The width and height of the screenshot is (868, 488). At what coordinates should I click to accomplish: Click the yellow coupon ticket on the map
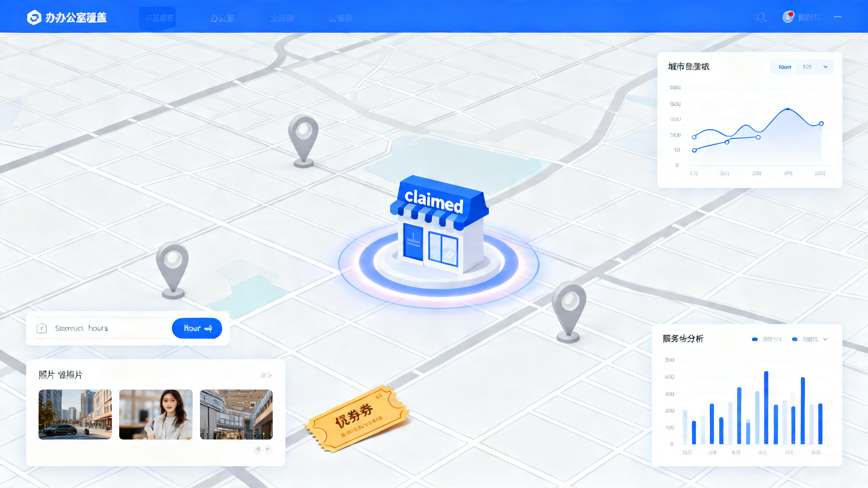(x=357, y=419)
